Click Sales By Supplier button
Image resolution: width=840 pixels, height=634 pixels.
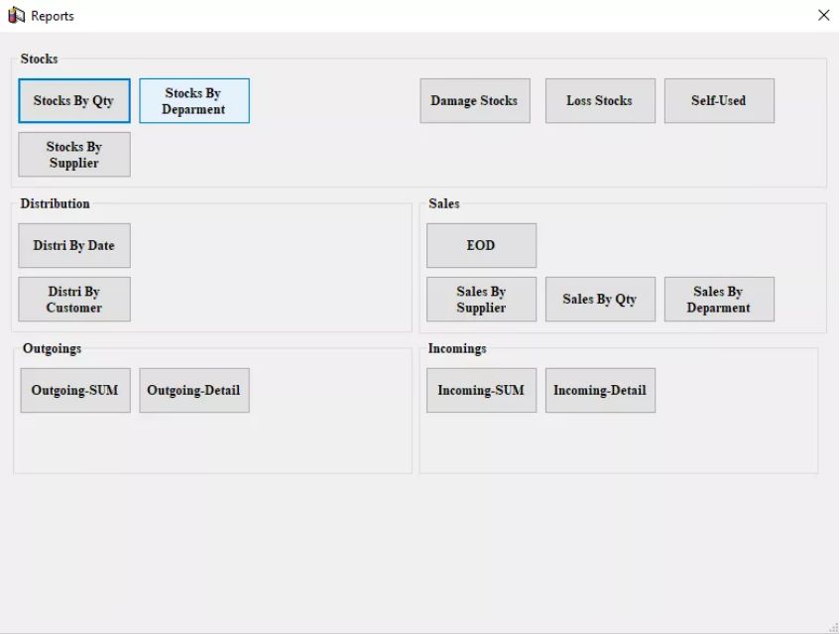(x=481, y=300)
